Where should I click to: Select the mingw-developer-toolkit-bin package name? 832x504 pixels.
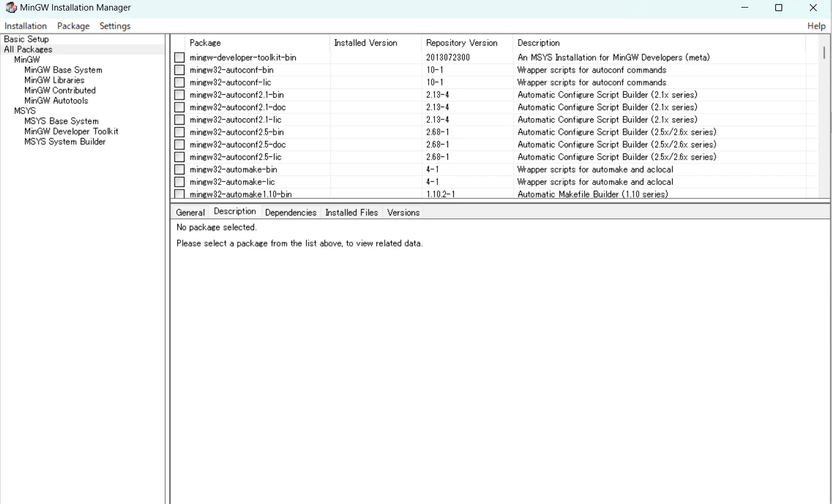coord(243,58)
